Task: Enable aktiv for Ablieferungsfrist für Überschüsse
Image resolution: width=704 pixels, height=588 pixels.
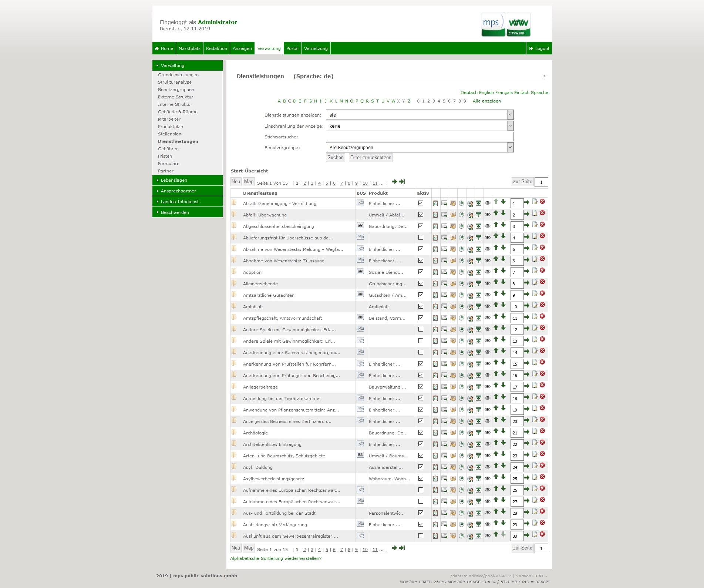Action: [x=421, y=238]
